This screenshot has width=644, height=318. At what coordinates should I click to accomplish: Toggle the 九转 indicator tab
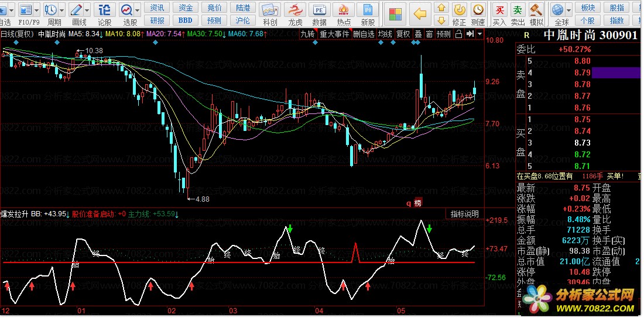(x=307, y=34)
